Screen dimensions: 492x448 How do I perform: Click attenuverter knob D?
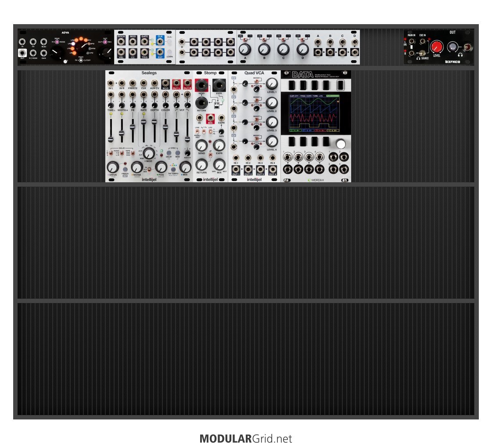302,49
